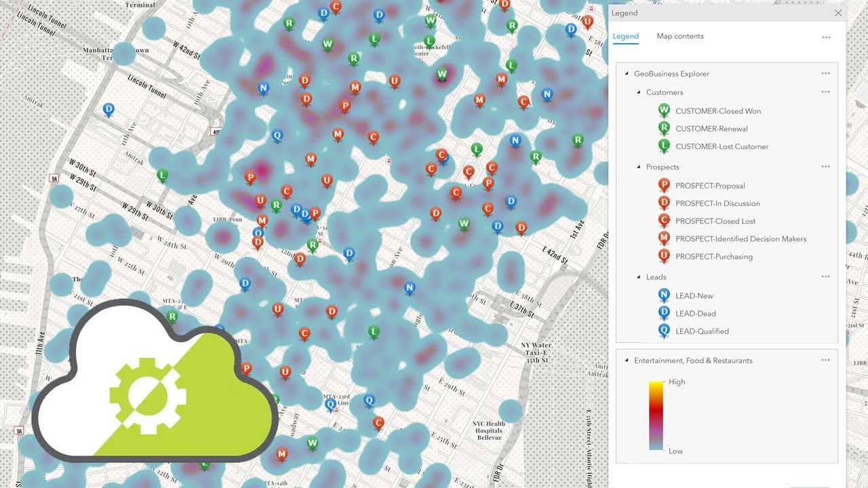Click the CUSTOMER-Lost Customer green L symbol

[664, 146]
